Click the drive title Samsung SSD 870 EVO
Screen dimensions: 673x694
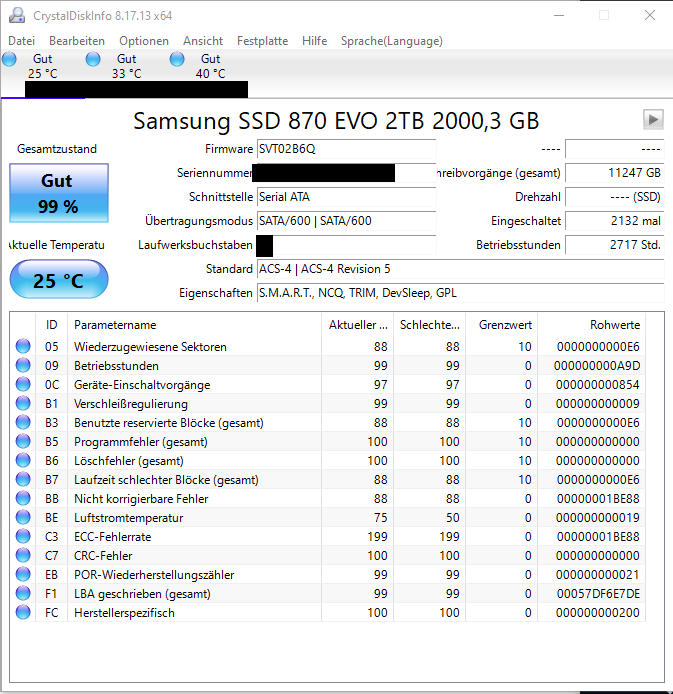(336, 121)
